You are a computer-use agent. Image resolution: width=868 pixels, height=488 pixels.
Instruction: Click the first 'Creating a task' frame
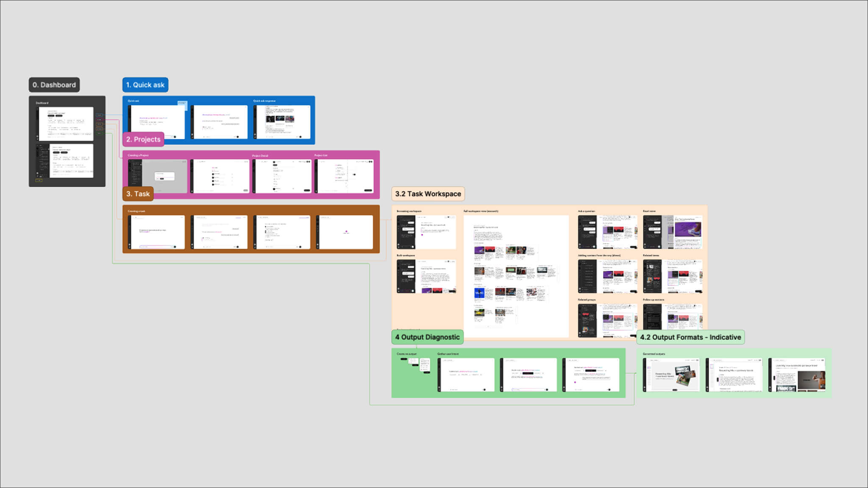(x=157, y=232)
